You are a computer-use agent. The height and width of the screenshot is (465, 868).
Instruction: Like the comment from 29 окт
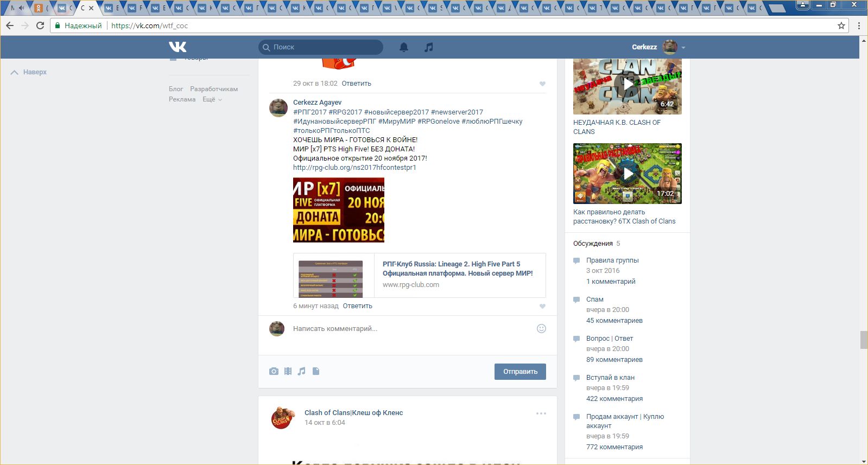coord(542,84)
